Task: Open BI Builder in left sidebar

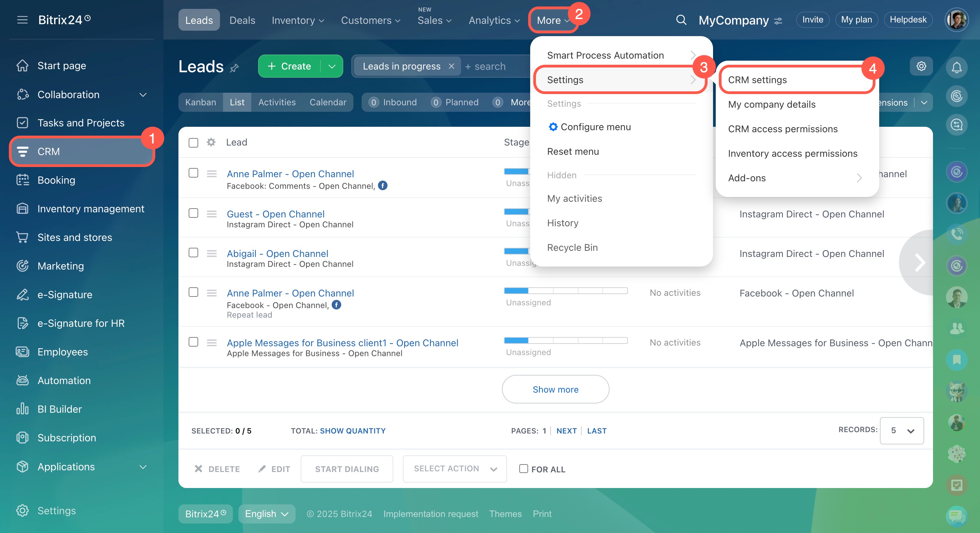Action: pyautogui.click(x=59, y=409)
